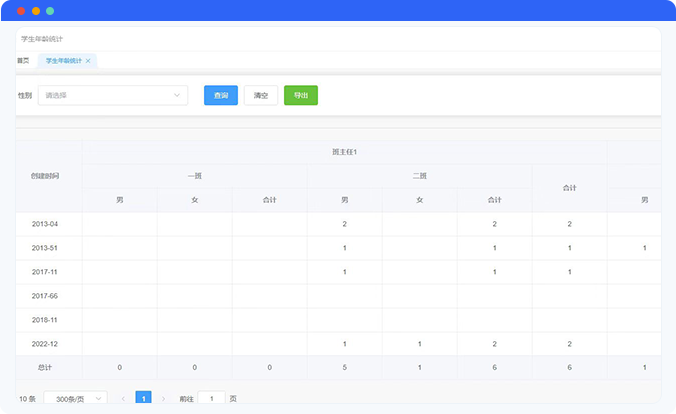The height and width of the screenshot is (414, 676).
Task: Select the 2013-04 table row
Action: point(45,224)
